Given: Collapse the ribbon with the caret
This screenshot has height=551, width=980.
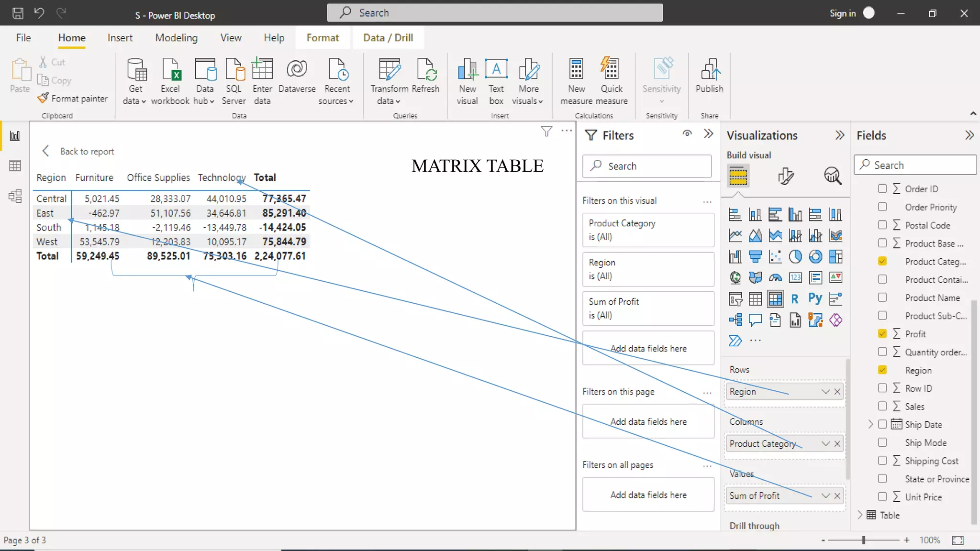Looking at the screenshot, I should point(973,113).
